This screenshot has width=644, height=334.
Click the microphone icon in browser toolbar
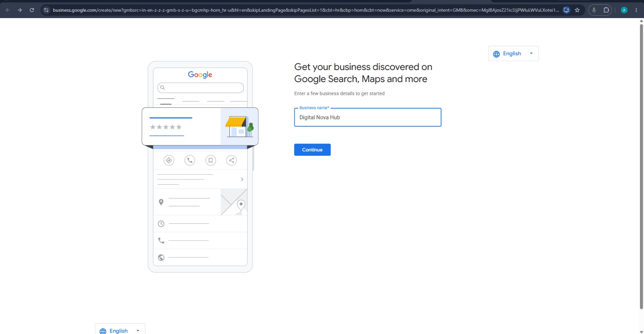[594, 10]
